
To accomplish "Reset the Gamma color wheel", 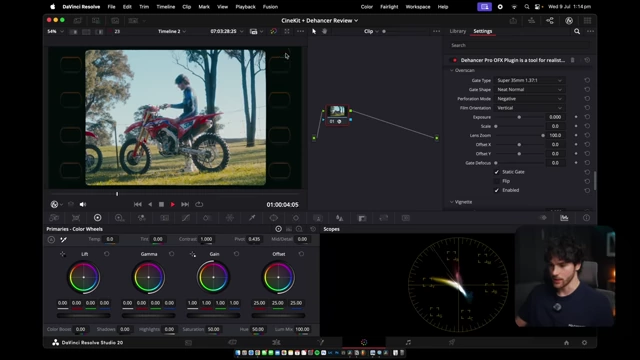I will tap(171, 254).
